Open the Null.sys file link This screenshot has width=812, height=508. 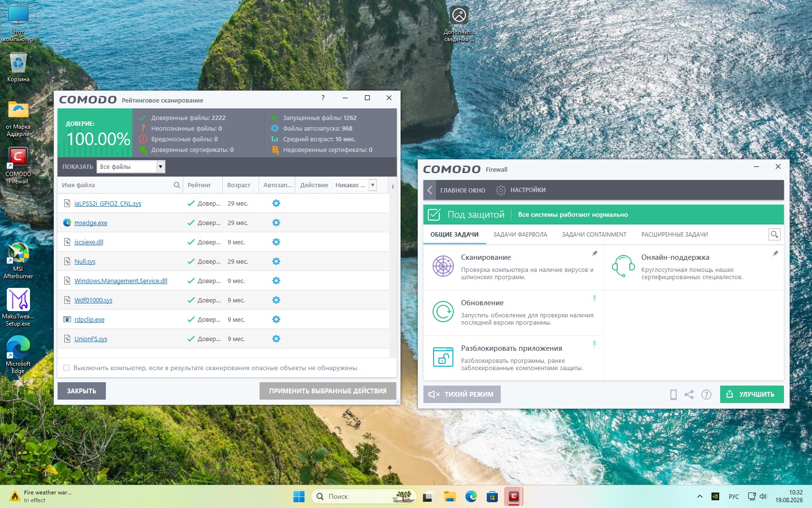(x=85, y=261)
